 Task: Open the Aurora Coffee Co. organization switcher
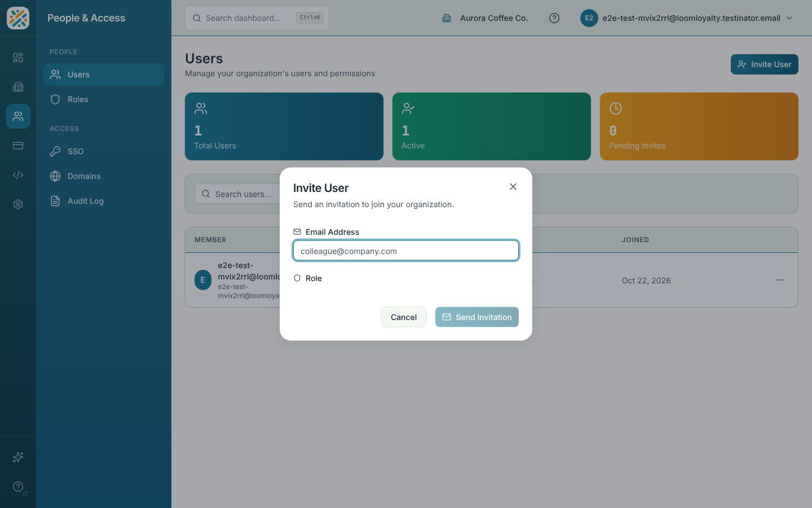(x=485, y=18)
